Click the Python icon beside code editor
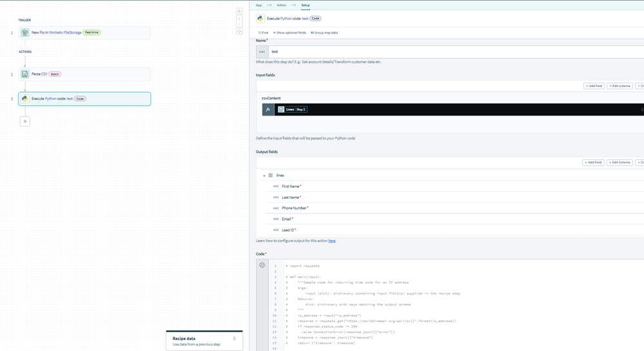This screenshot has height=351, width=644. click(x=262, y=265)
